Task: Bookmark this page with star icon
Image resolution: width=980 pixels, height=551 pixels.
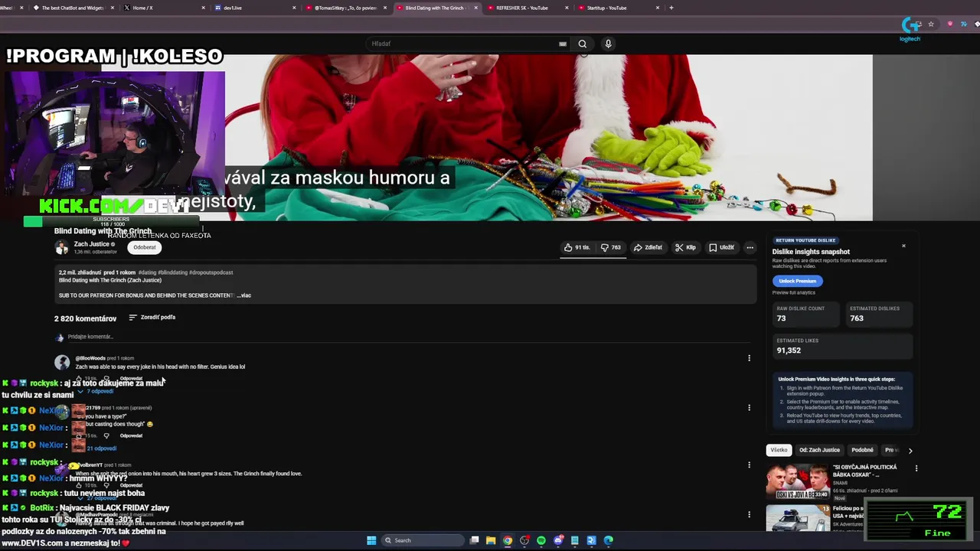Action: [931, 24]
